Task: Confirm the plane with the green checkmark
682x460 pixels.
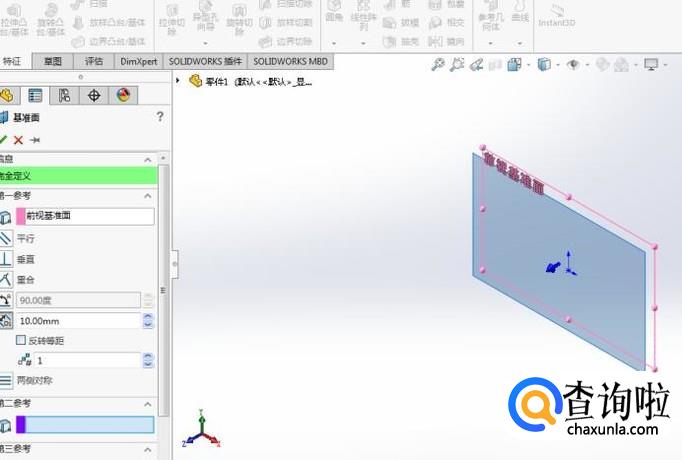Action: pos(3,140)
